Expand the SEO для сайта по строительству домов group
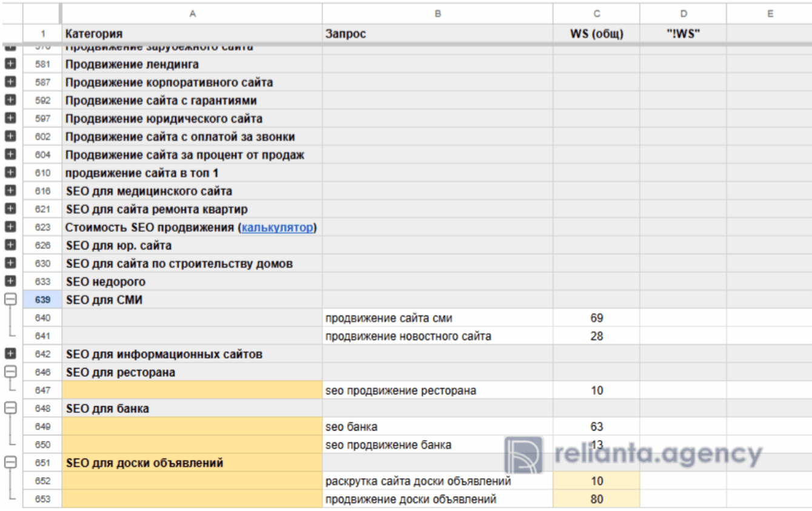 [x=10, y=263]
